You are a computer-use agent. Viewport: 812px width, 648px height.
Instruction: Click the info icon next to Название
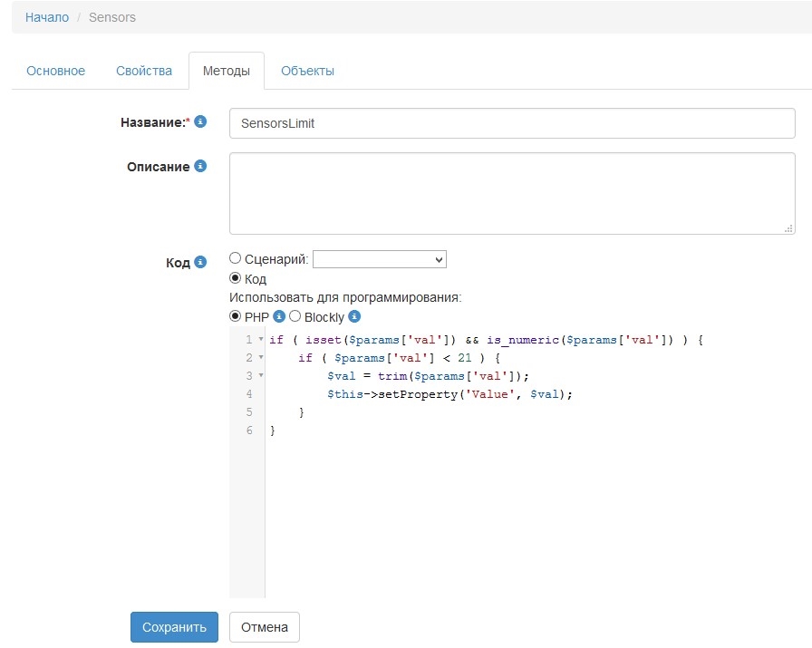[x=200, y=121]
